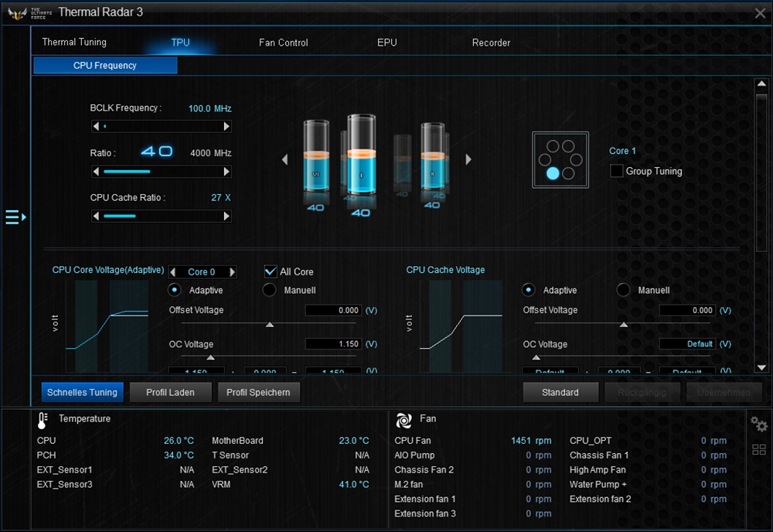Screen dimensions: 773x532
Task: Open Thermal Tuning tab
Action: [74, 42]
